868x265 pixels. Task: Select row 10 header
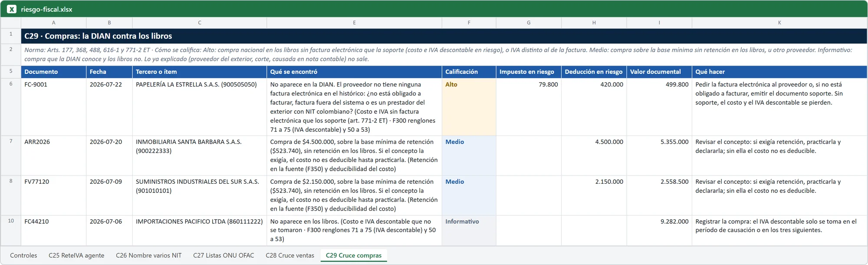[x=11, y=230]
